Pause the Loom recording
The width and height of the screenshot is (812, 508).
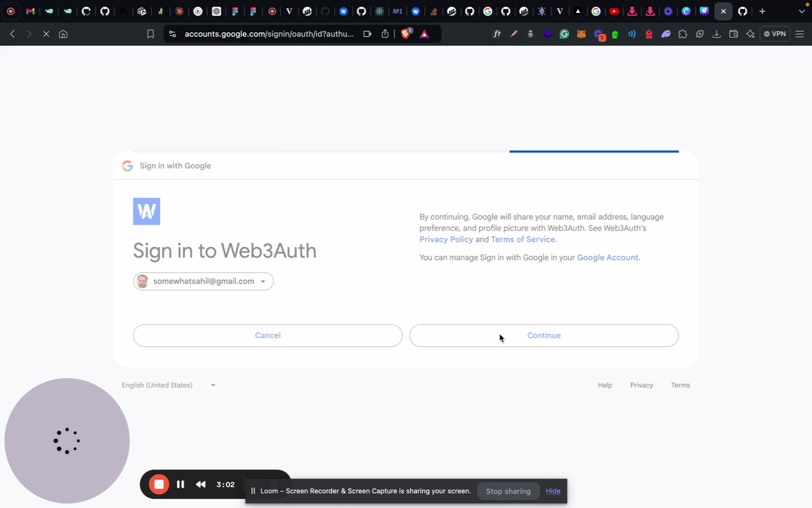coord(180,484)
